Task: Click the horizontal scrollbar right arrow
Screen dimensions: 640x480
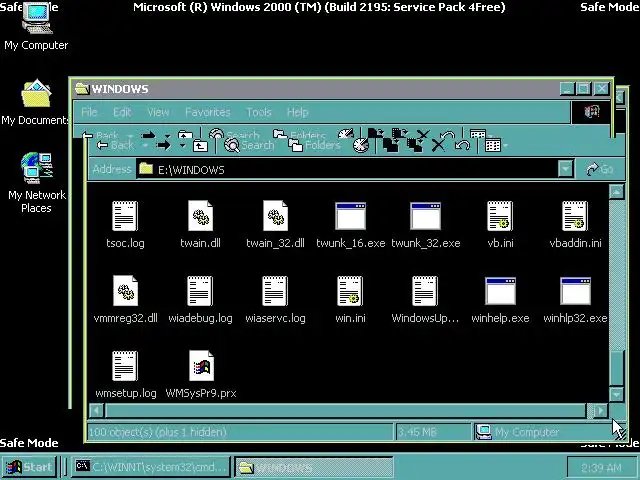Action: 600,411
